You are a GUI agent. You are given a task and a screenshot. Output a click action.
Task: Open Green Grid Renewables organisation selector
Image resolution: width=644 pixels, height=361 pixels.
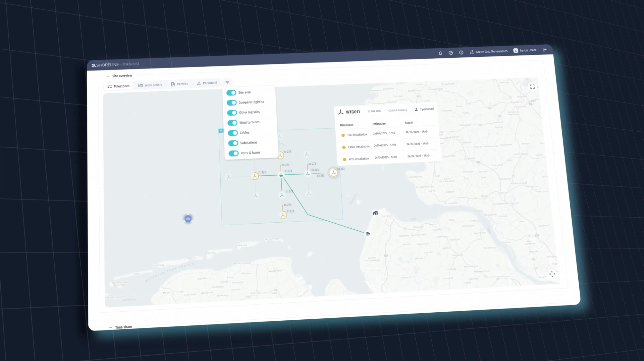coord(489,51)
